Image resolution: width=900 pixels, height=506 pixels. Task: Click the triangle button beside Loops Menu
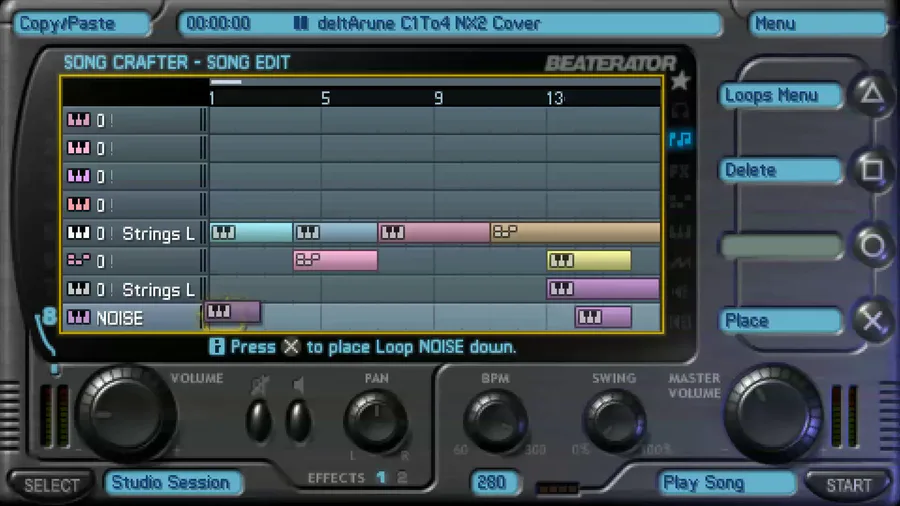pos(872,94)
